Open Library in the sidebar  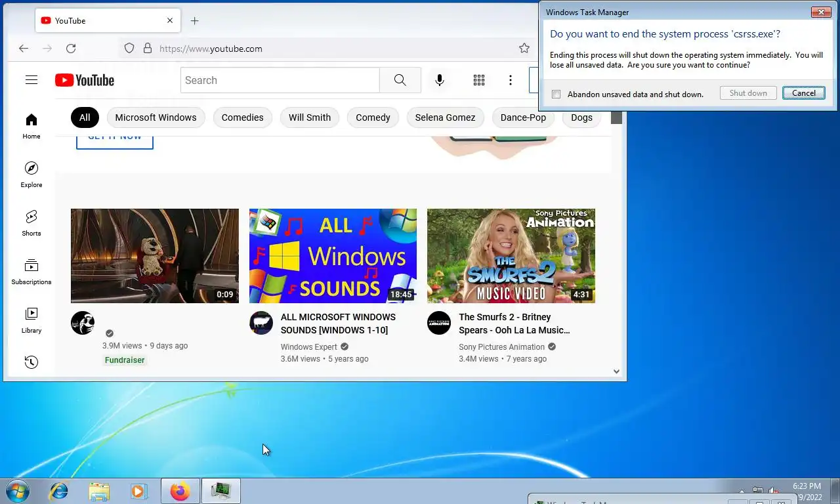click(x=31, y=320)
